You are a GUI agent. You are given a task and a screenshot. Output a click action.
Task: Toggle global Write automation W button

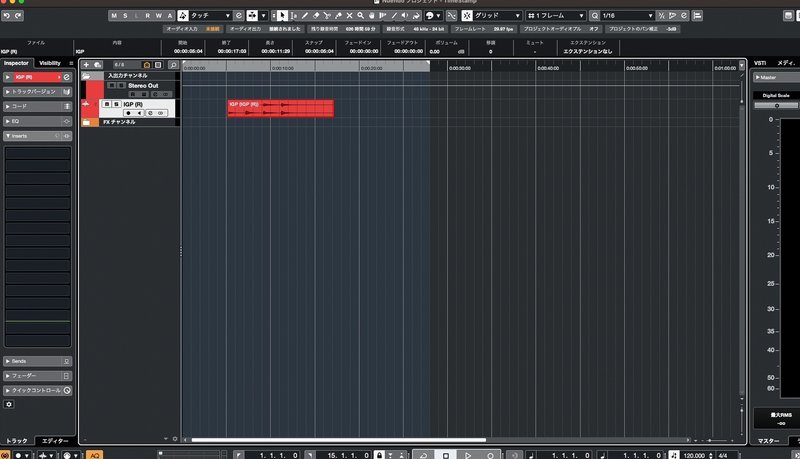pos(159,16)
